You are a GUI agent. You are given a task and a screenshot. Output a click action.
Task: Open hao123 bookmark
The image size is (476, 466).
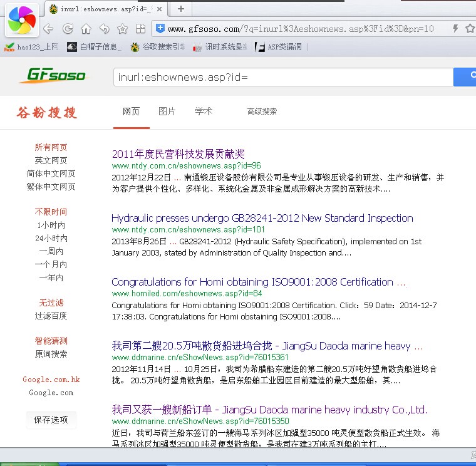point(31,47)
